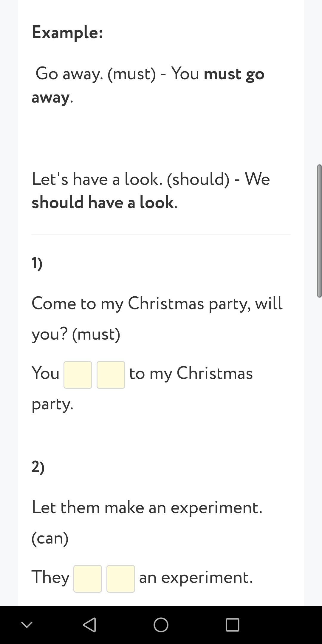The width and height of the screenshot is (322, 644).
Task: Tap question number "2)" label
Action: click(x=38, y=467)
